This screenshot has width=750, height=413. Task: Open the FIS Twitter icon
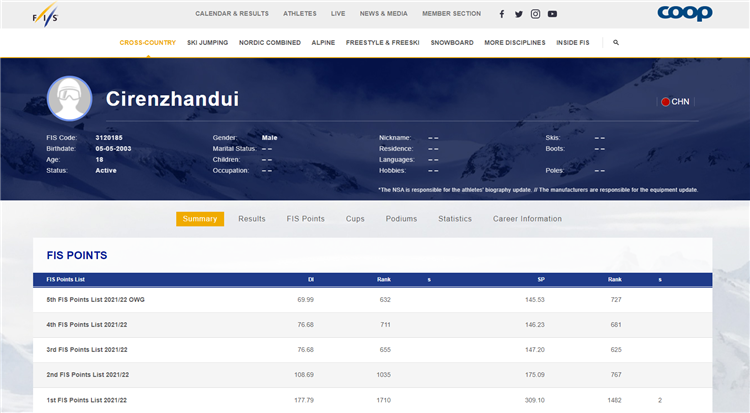pos(519,14)
